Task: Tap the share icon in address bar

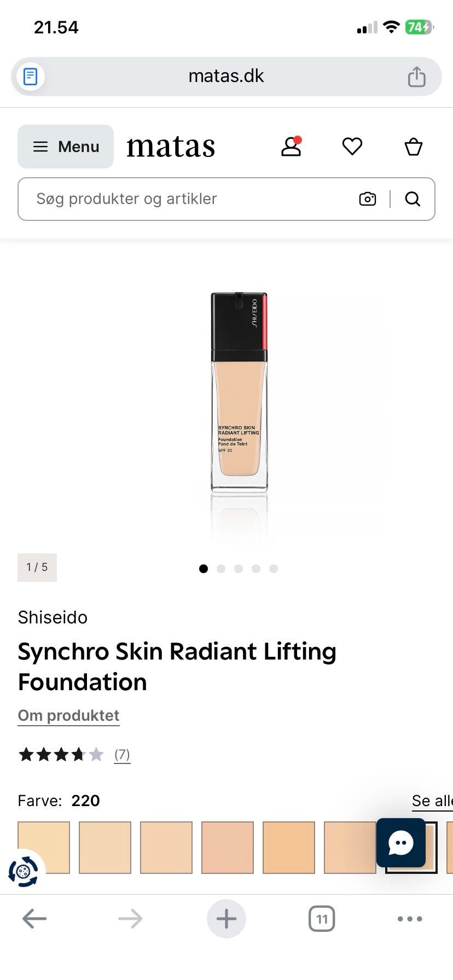Action: pos(416,76)
